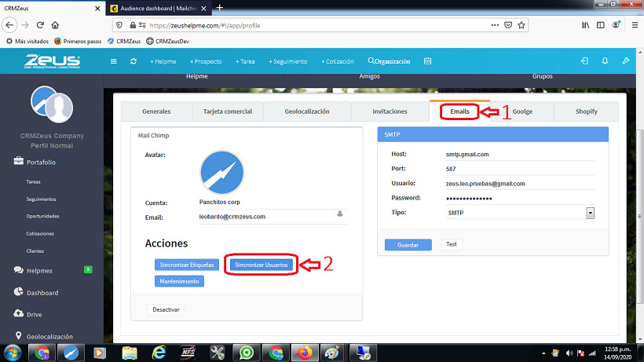Screen dimensions: 644x362
Task: Open the file explorer taskbar icon
Action: coord(130,353)
